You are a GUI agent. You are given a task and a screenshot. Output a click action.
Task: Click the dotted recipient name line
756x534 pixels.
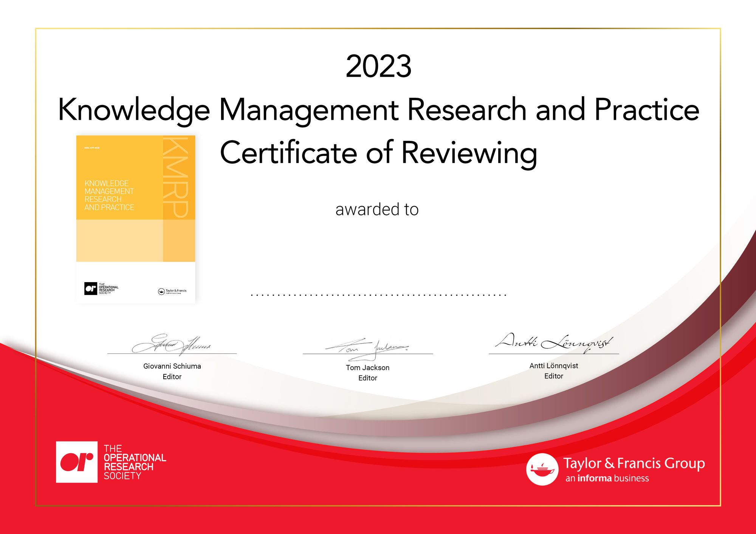click(x=378, y=295)
